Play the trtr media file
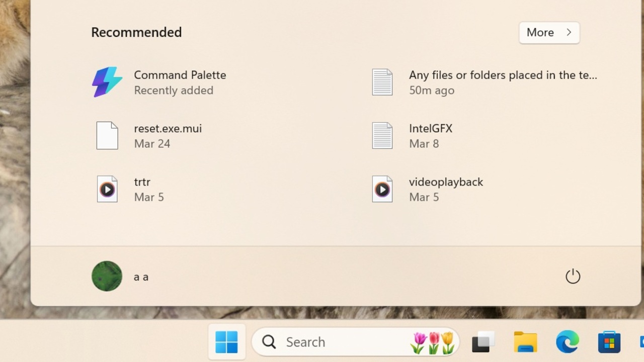Screen dimensions: 644x362 [x=142, y=189]
